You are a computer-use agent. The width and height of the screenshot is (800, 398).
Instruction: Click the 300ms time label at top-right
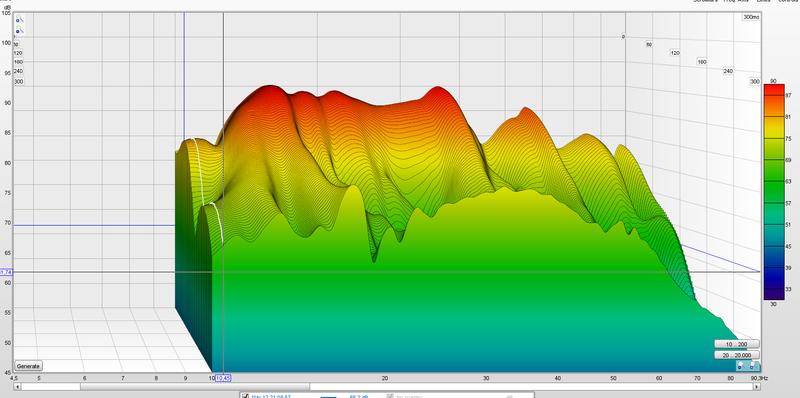tap(751, 17)
